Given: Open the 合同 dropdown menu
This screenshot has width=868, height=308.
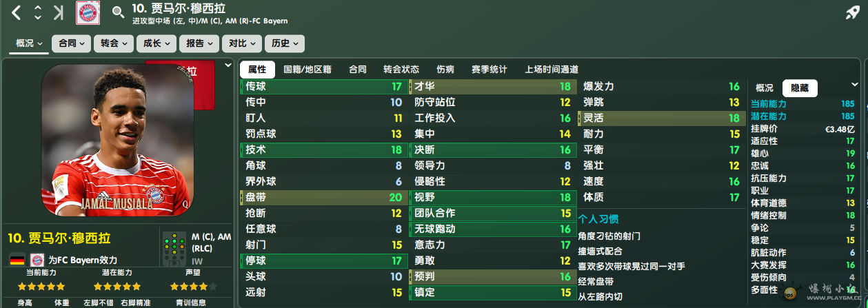Looking at the screenshot, I should (71, 43).
